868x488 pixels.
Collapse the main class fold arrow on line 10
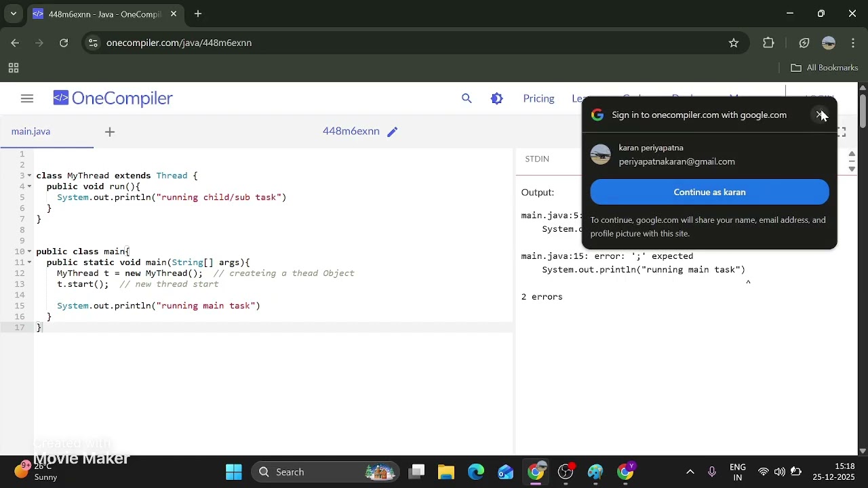tap(29, 251)
